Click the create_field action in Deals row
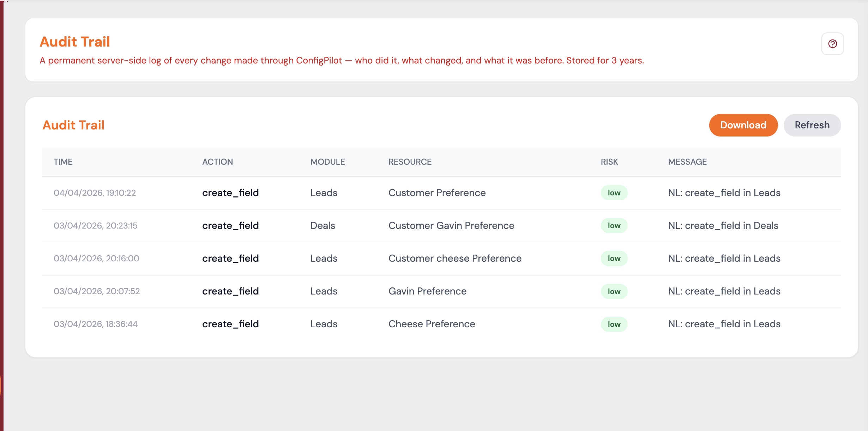 [230, 225]
